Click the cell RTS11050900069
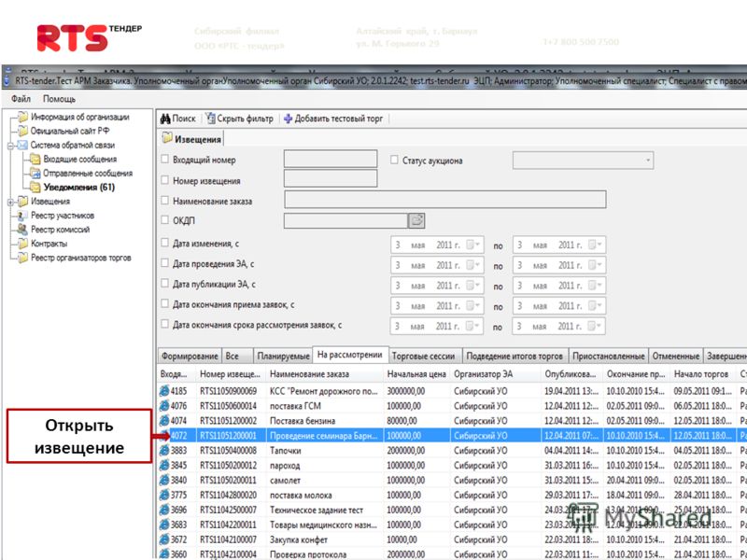 point(228,391)
